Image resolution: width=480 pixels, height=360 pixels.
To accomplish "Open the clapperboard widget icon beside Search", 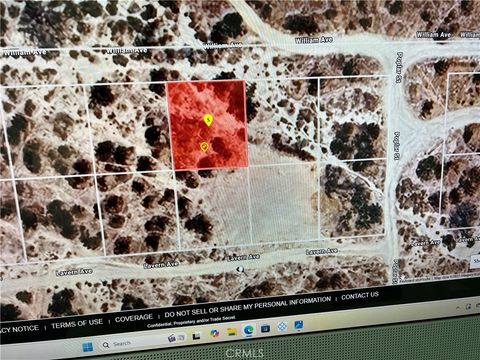I will [172, 338].
